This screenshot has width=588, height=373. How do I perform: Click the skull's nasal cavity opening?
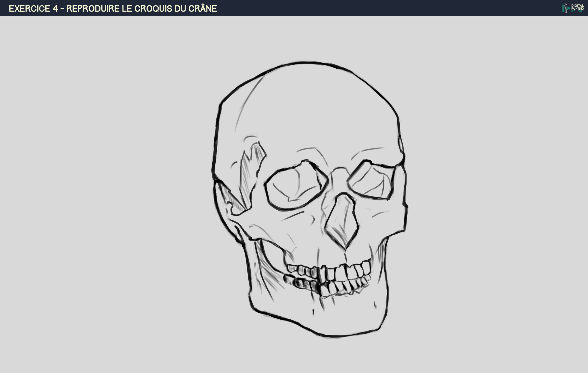coord(342,220)
